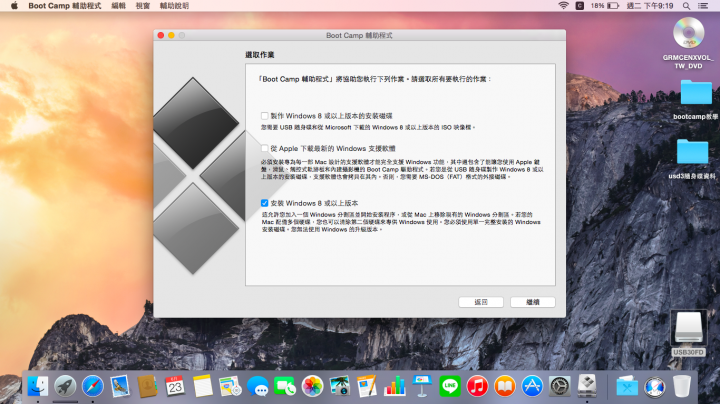This screenshot has height=404, width=720.
Task: Click 選取作業 heading text
Action: tap(259, 55)
